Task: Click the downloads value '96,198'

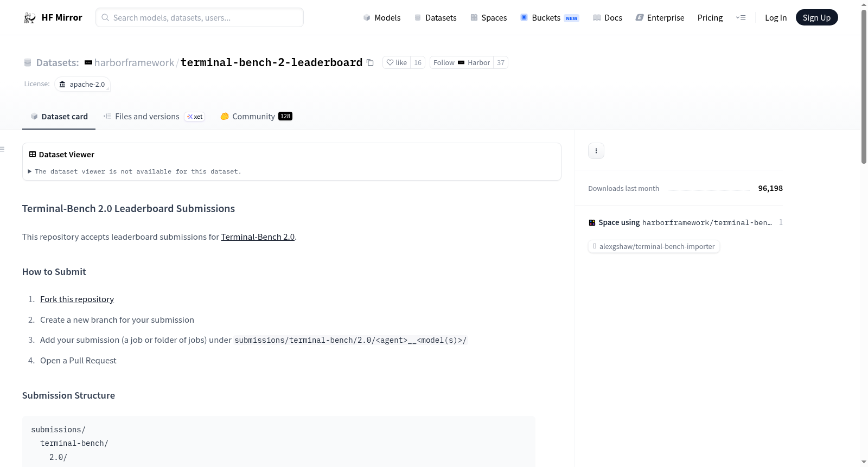Action: tap(770, 189)
